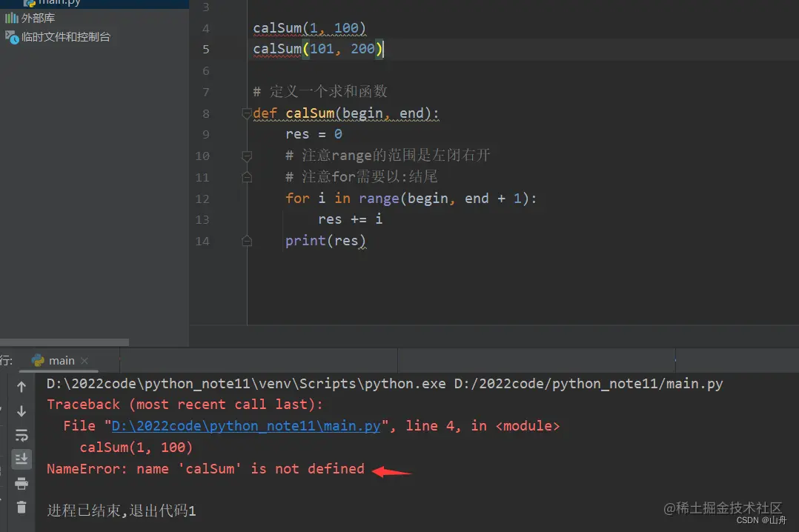Click the down stack trace arrow in run panel
This screenshot has width=799, height=532.
[x=21, y=411]
